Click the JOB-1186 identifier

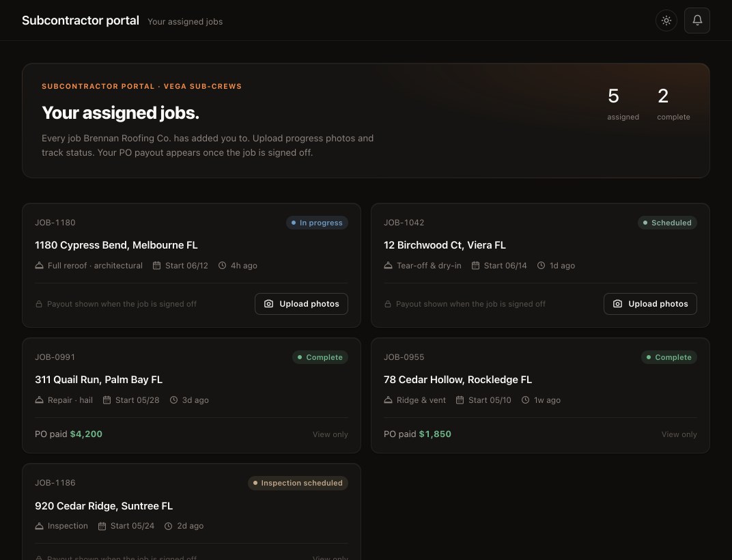[55, 483]
